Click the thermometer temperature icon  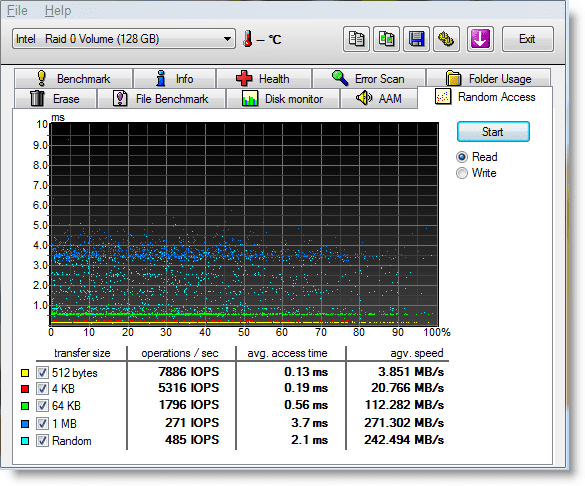tap(247, 39)
